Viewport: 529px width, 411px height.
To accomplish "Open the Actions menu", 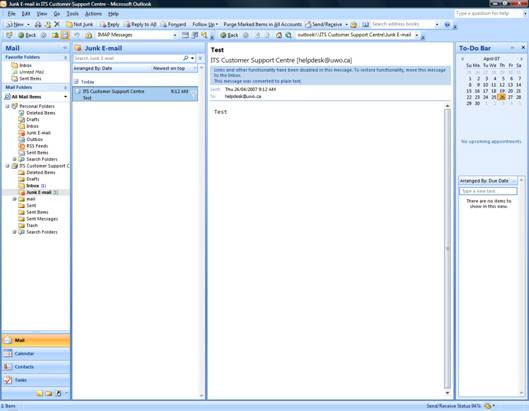I will [93, 14].
